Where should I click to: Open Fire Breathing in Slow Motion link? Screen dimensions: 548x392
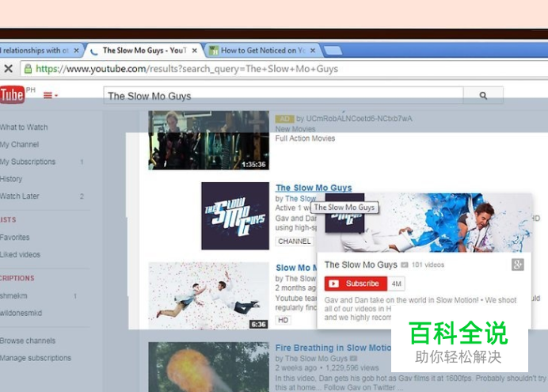coord(333,348)
